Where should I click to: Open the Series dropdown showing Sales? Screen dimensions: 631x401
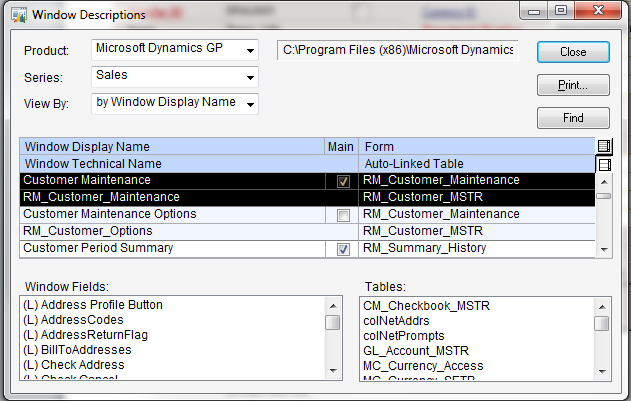pos(175,77)
